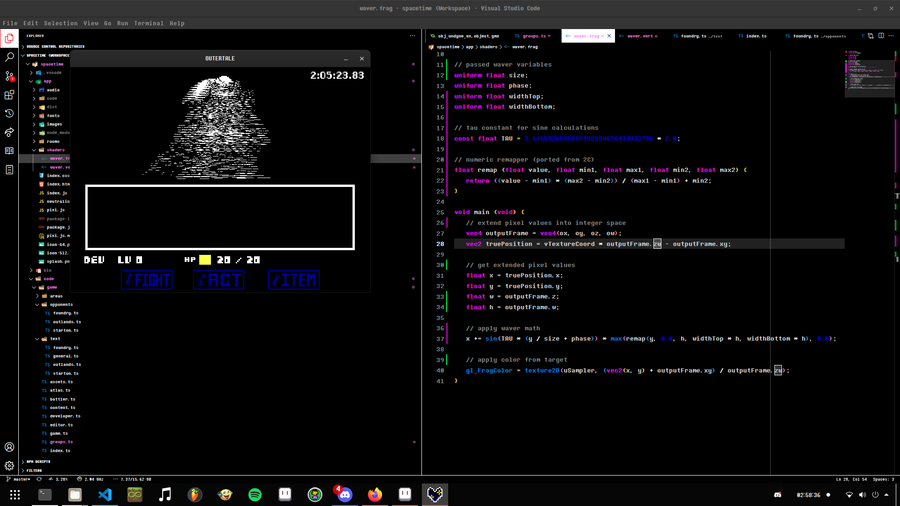900x506 pixels.
Task: Open the history clock icon in activity bar
Action: [x=9, y=114]
